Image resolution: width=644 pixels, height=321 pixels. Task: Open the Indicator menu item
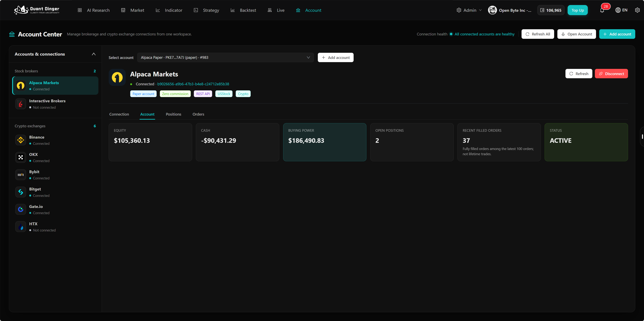coord(169,10)
